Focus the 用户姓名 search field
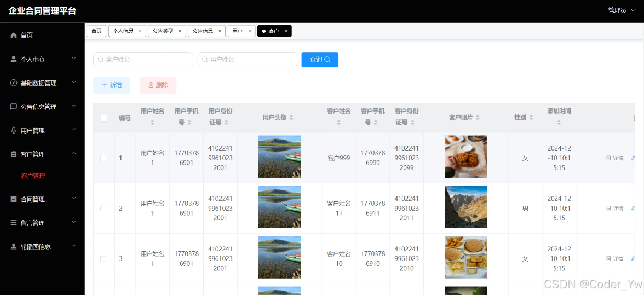The width and height of the screenshot is (644, 295). pos(248,60)
